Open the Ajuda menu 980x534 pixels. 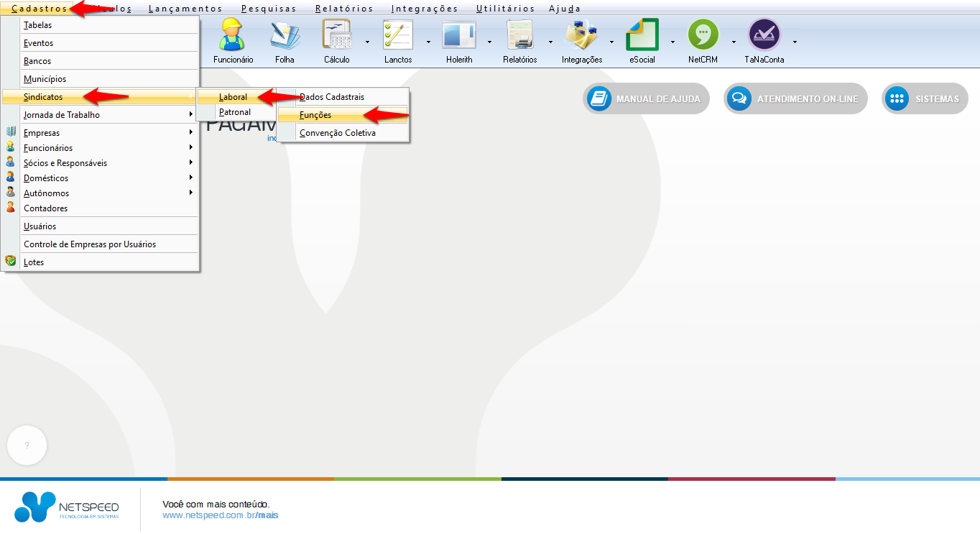565,9
